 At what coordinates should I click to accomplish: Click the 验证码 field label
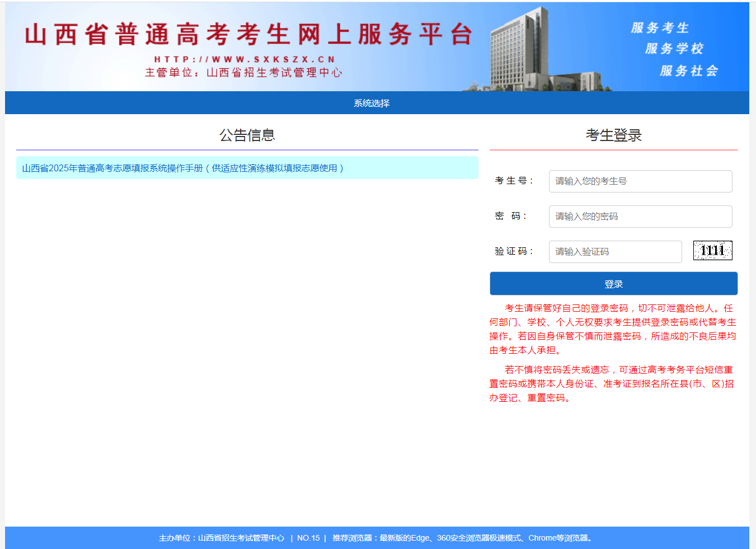point(514,251)
